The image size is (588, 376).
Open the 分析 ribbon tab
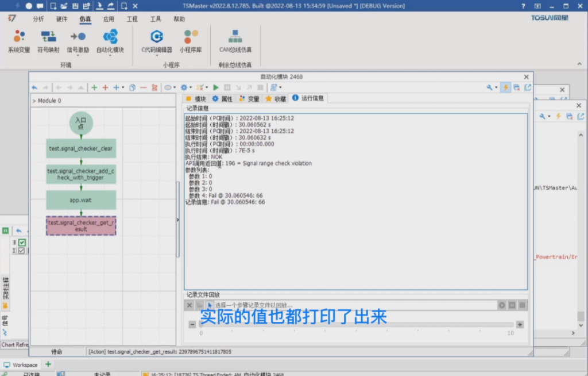click(38, 19)
